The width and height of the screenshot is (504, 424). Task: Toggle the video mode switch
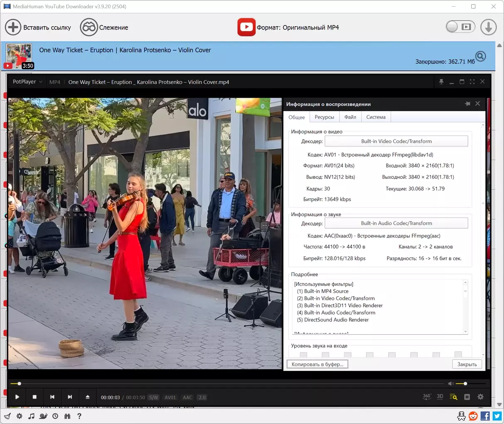460,27
